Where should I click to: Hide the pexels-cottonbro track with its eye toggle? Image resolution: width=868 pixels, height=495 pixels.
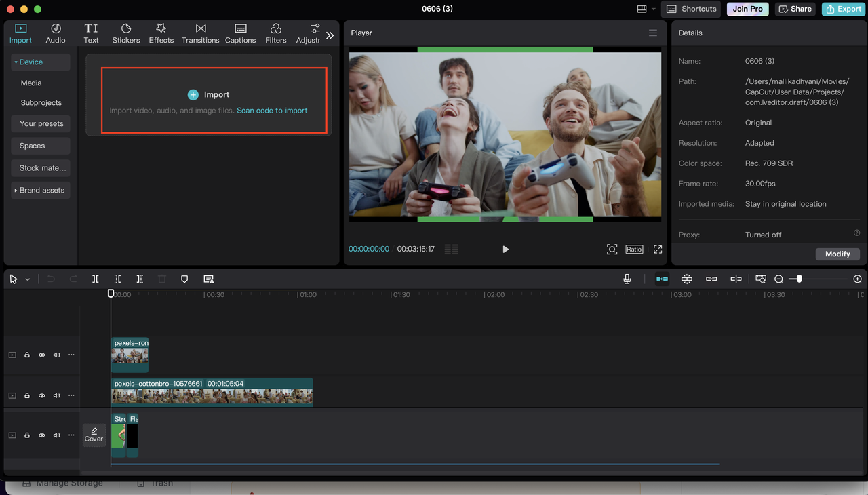coord(41,395)
